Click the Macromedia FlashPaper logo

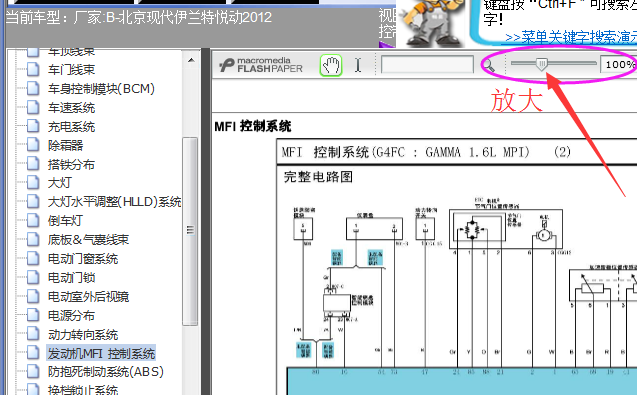pyautogui.click(x=262, y=65)
